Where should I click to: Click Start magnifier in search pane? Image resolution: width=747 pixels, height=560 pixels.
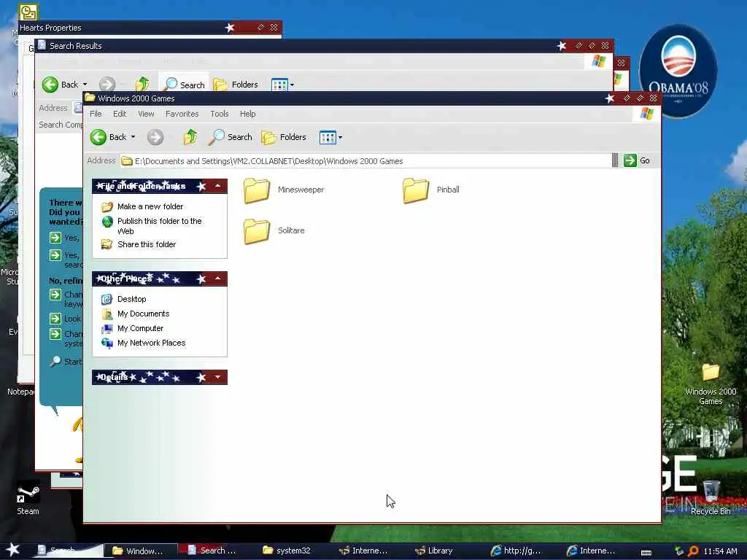click(x=55, y=362)
